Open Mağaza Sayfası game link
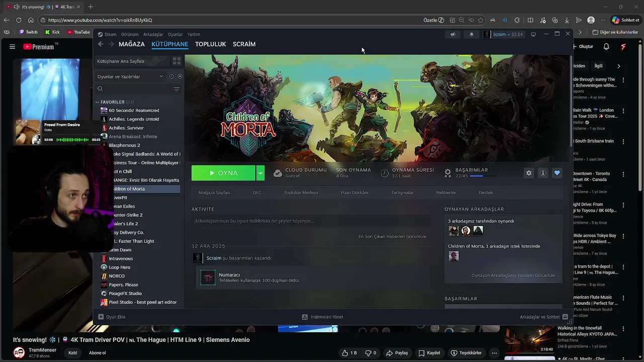644x362 pixels. 214,193
